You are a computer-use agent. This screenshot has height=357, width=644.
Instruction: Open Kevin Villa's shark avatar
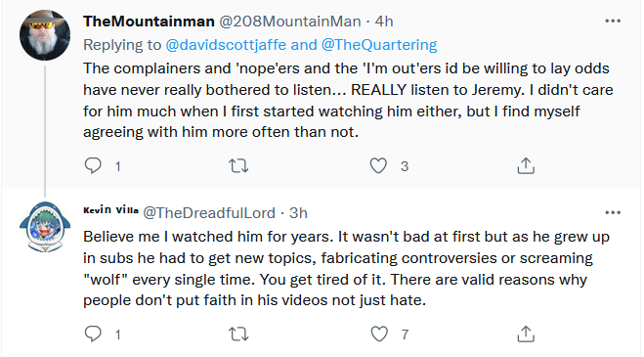tap(45, 227)
